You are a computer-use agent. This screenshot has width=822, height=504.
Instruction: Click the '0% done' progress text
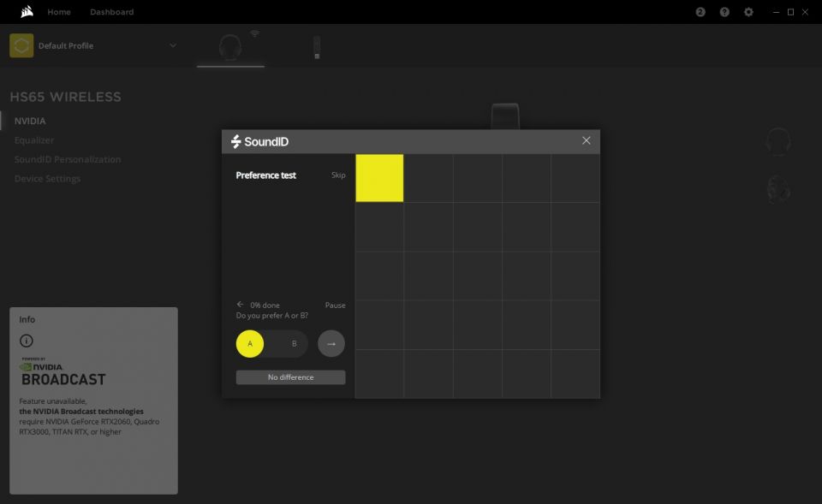click(265, 305)
